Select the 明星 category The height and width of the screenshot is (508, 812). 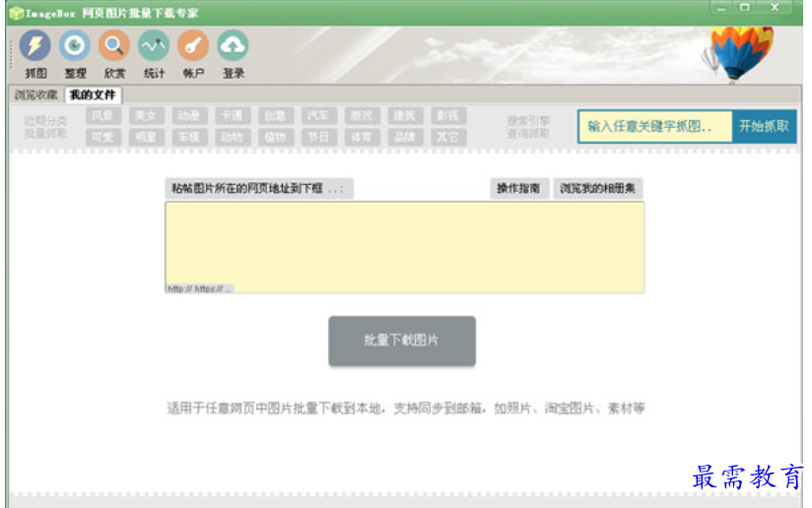coord(147,137)
